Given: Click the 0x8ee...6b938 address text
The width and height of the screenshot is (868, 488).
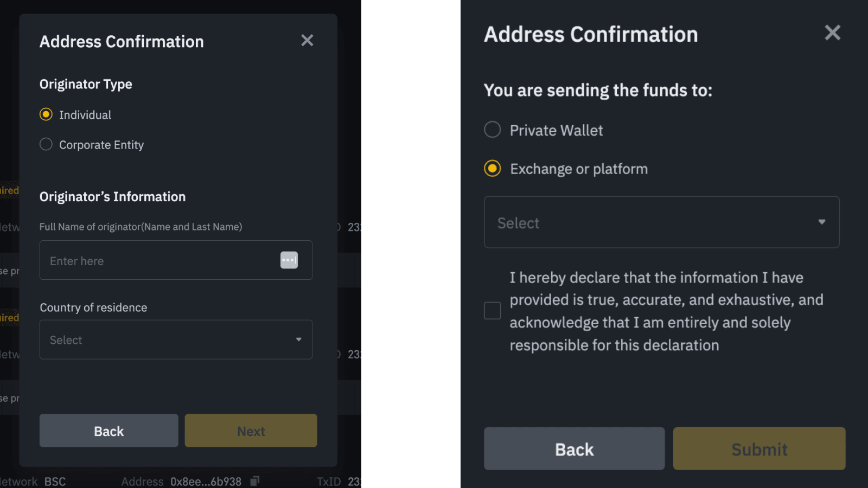Looking at the screenshot, I should pos(206,481).
